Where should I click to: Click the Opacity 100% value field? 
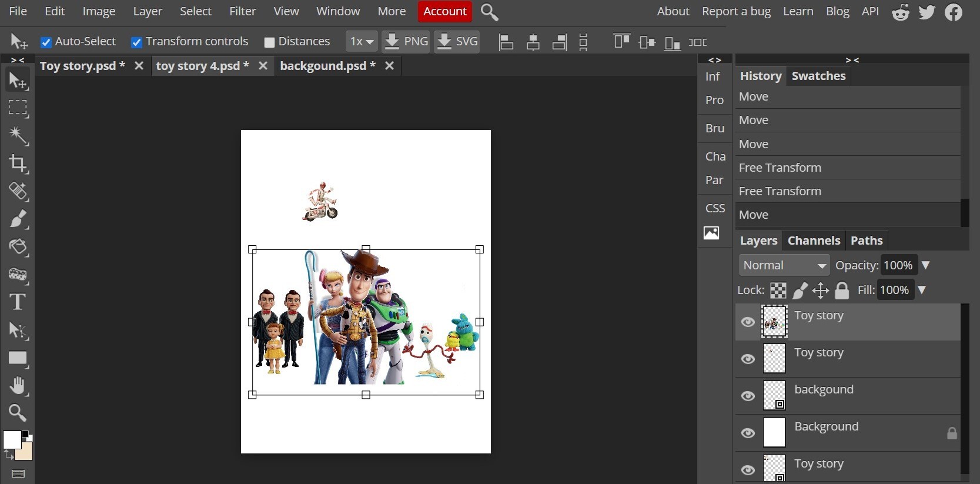pos(898,265)
